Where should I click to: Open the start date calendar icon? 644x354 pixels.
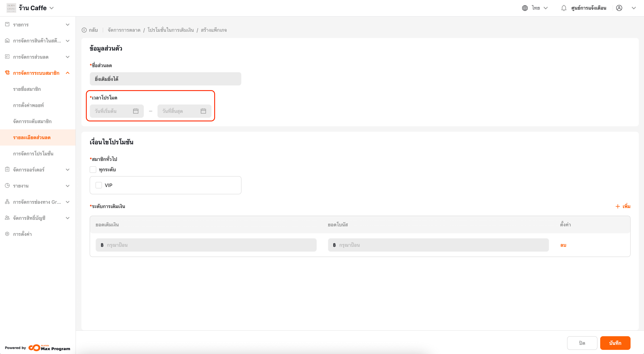(136, 111)
